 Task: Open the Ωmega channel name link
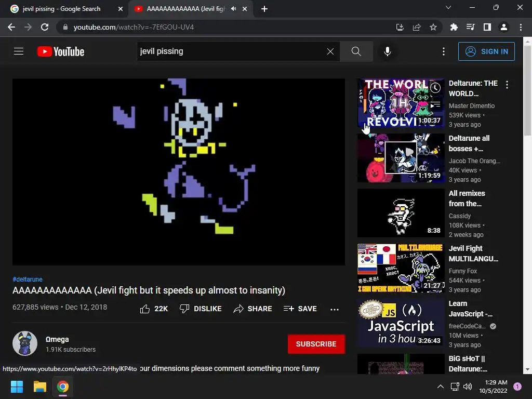(x=57, y=339)
